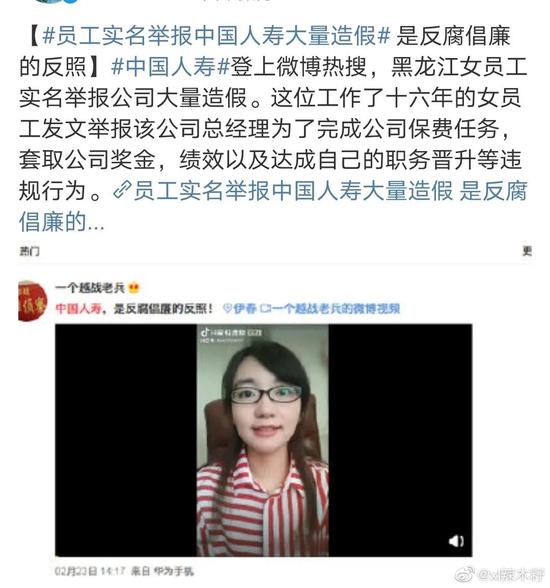Play the video of woman in striped shirt
The width and height of the screenshot is (550, 588).
[x=263, y=440]
